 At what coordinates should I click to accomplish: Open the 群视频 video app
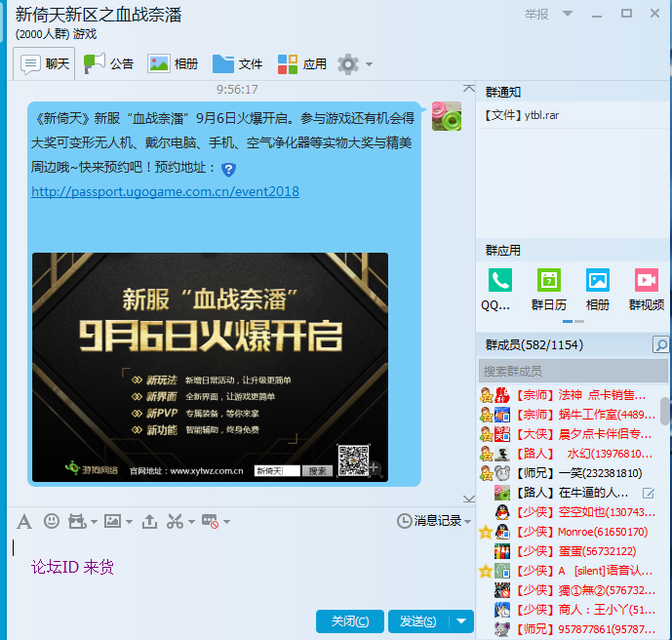point(647,280)
